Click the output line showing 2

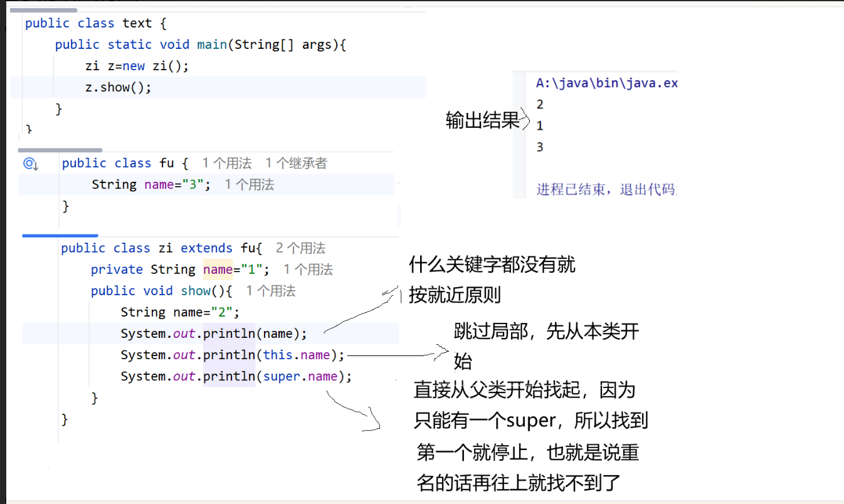coord(540,103)
